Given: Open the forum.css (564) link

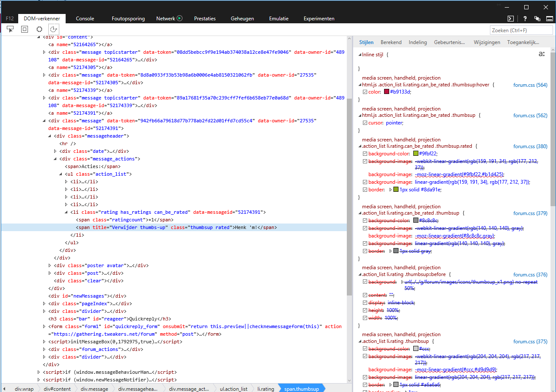Looking at the screenshot, I should tap(530, 85).
